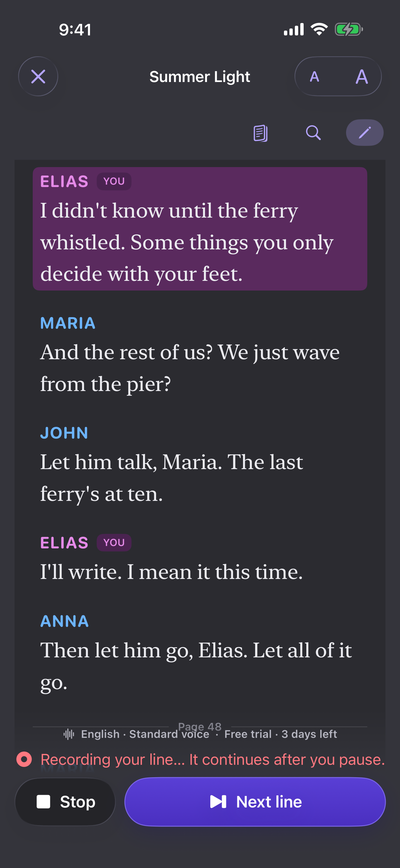Increase text size with large A

[362, 77]
